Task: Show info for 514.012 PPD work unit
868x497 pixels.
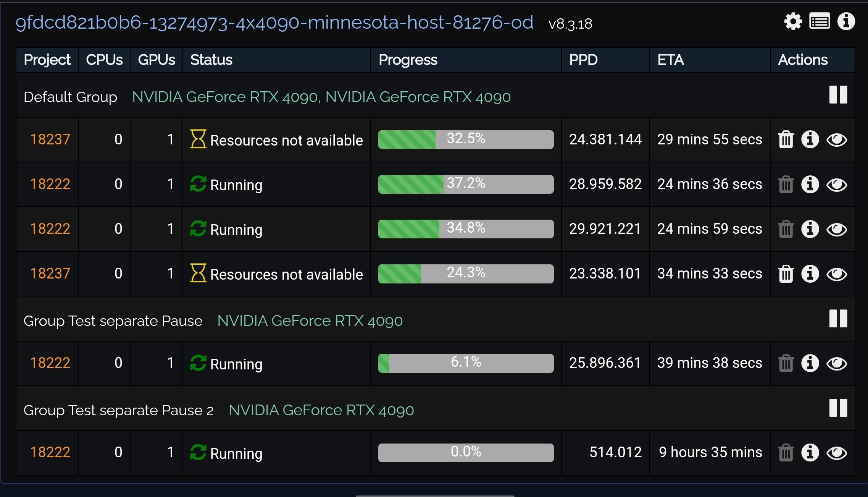Action: click(810, 452)
